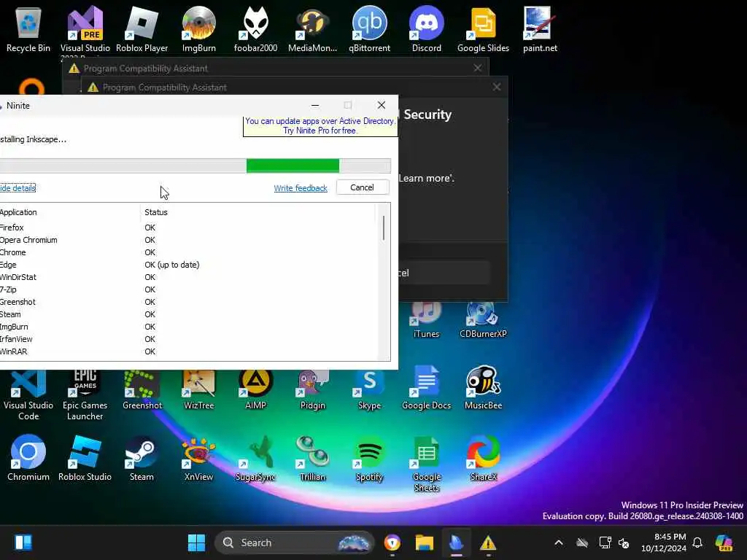
Task: Open the Windows Start menu
Action: click(x=196, y=542)
